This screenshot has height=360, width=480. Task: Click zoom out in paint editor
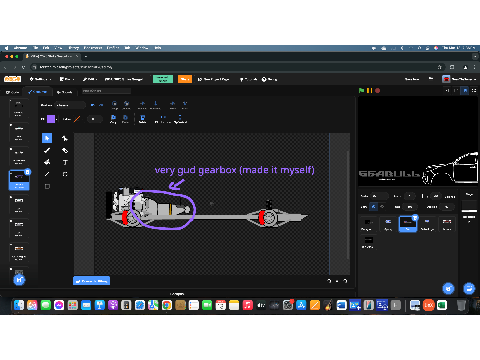(329, 281)
